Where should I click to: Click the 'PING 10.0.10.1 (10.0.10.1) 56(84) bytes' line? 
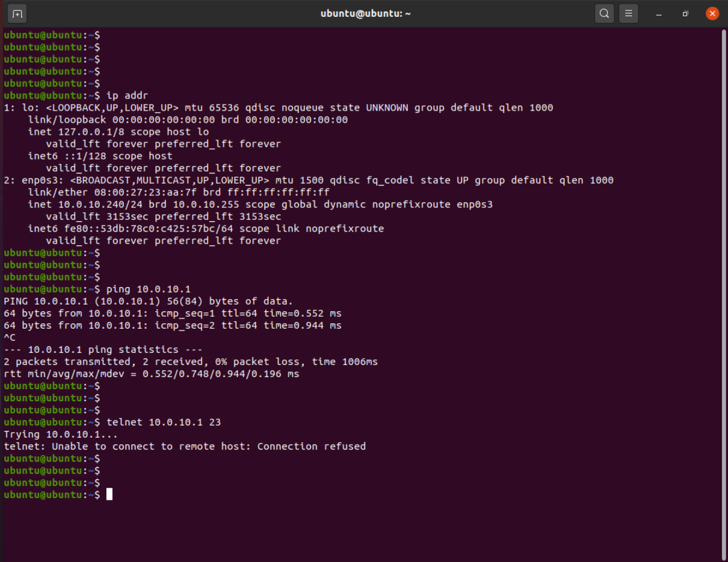149,301
